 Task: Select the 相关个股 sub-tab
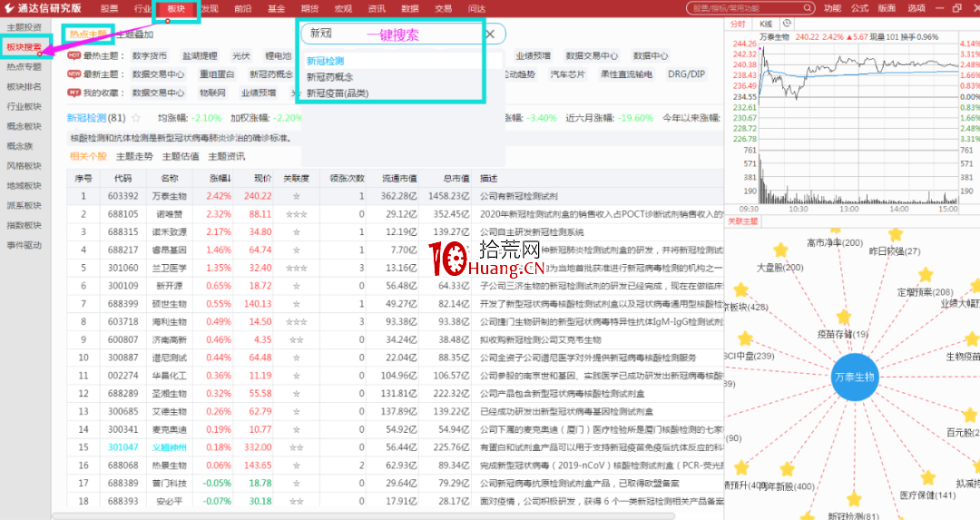click(88, 156)
